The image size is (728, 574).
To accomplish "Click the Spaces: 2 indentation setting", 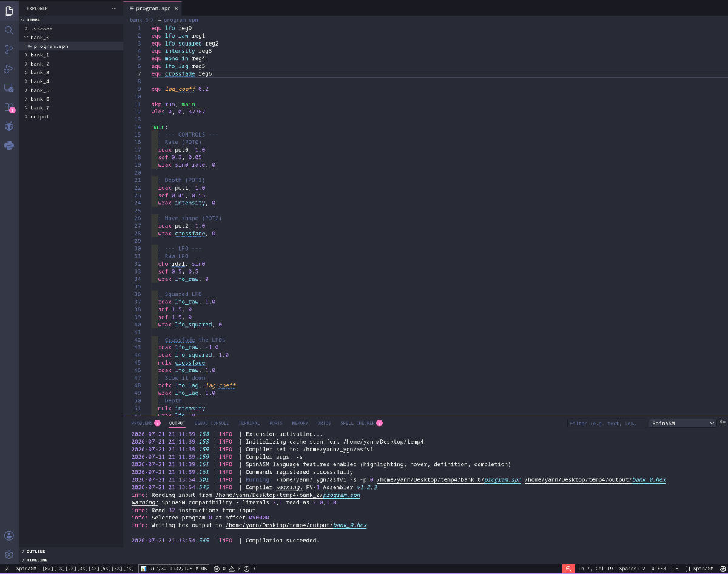I will 632,569.
